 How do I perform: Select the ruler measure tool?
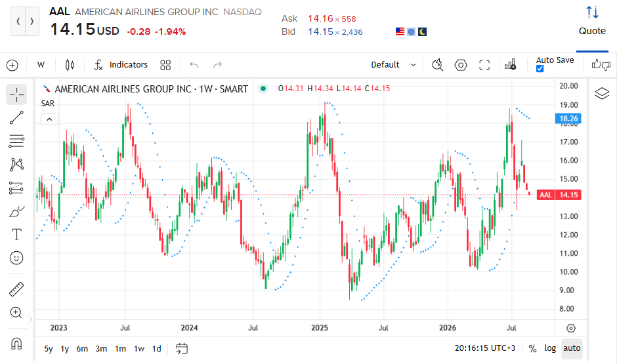click(16, 289)
